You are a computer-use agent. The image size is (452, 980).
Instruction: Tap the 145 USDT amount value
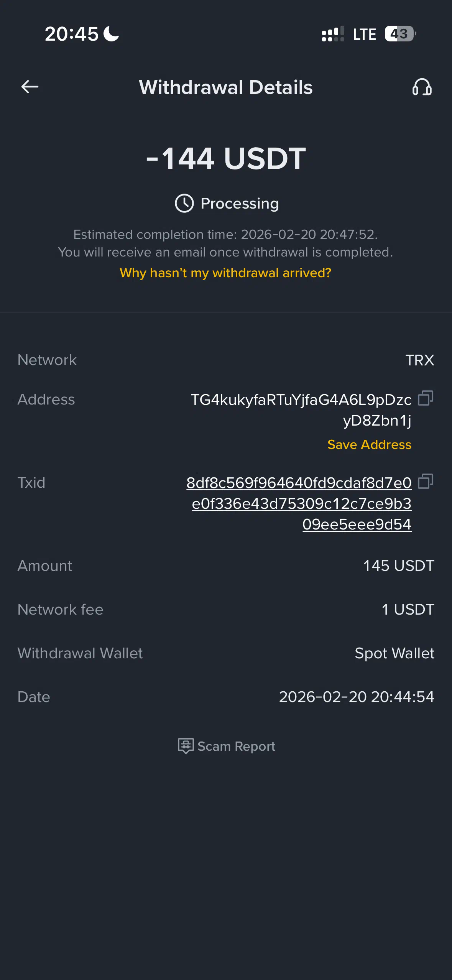398,566
